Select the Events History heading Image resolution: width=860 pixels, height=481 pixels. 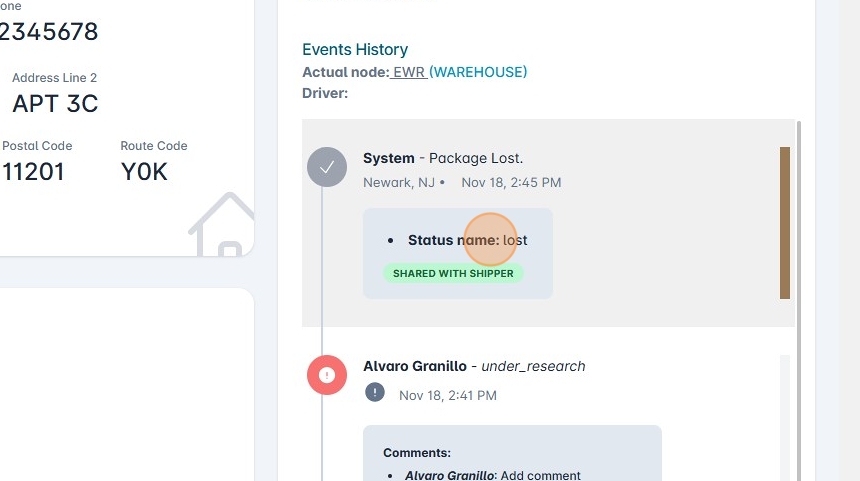[x=355, y=49]
